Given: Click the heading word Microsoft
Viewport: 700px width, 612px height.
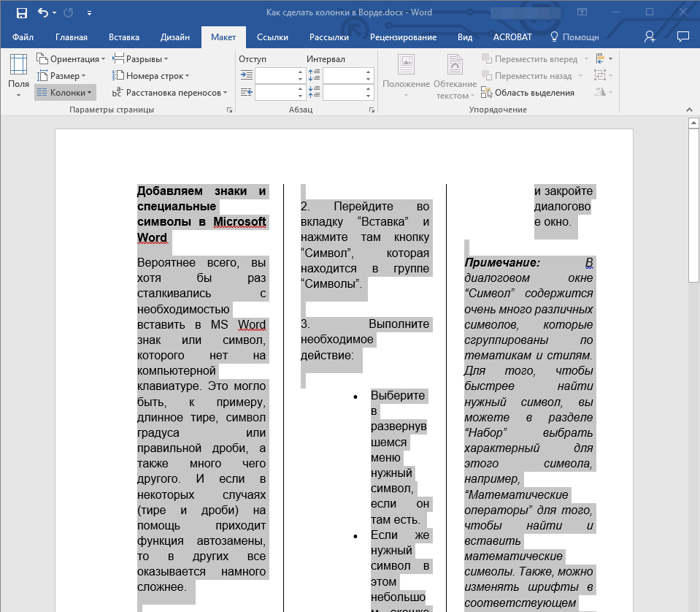Looking at the screenshot, I should pos(239,221).
